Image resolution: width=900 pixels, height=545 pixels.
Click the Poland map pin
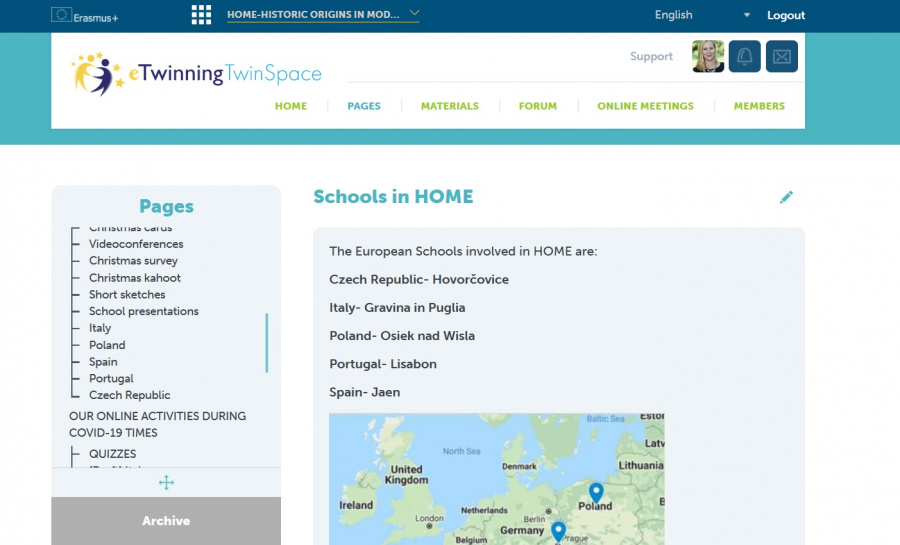click(596, 492)
